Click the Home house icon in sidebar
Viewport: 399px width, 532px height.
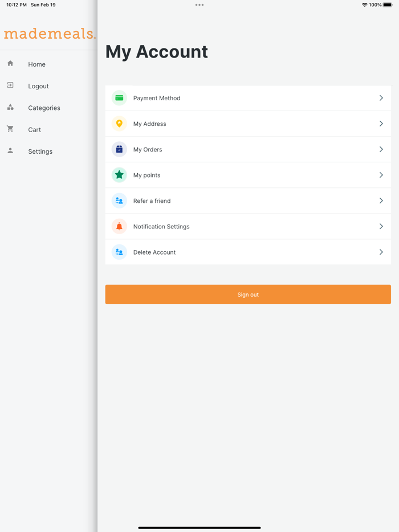point(10,63)
